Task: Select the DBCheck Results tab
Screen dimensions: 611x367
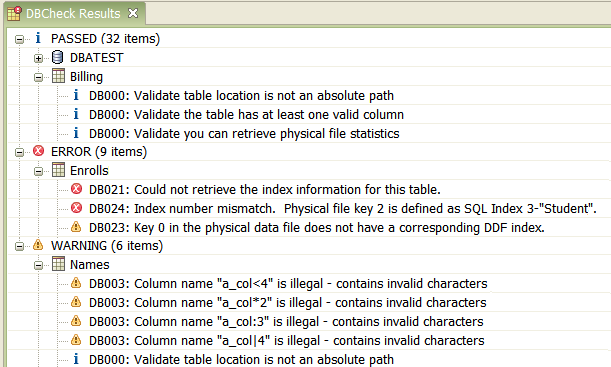Action: pos(73,14)
